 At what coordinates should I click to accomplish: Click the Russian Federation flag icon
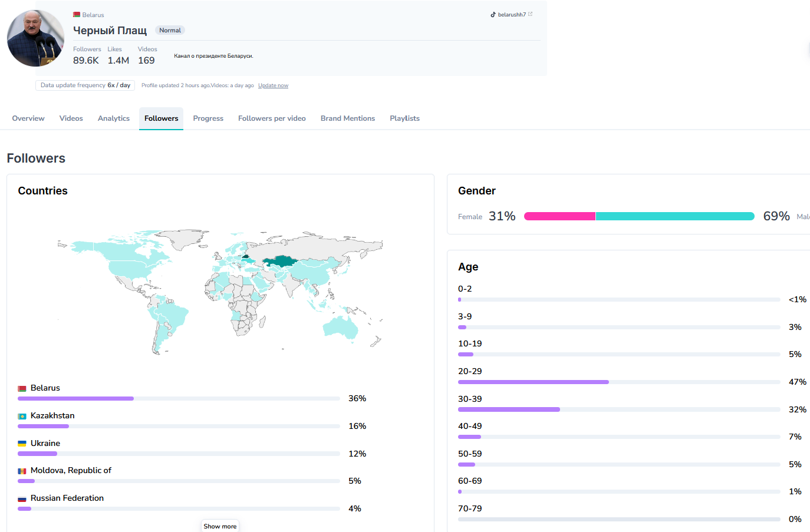coord(22,499)
